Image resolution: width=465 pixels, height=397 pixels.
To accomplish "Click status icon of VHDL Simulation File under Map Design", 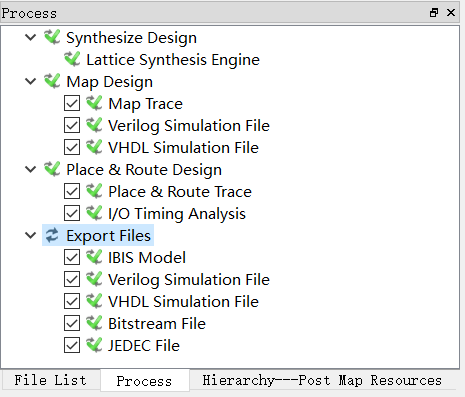I will pos(94,147).
